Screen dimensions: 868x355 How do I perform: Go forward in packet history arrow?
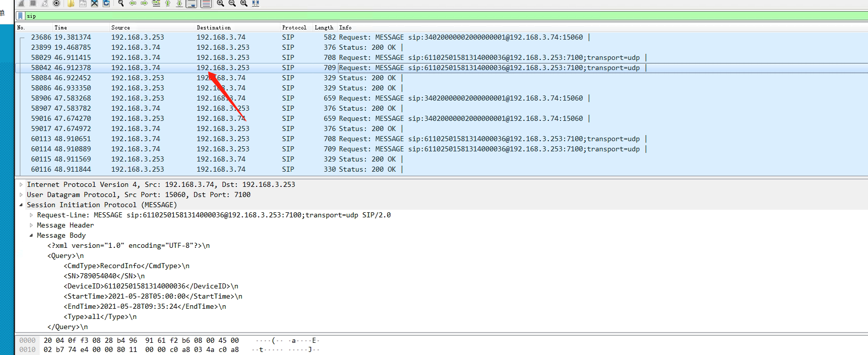pos(144,3)
